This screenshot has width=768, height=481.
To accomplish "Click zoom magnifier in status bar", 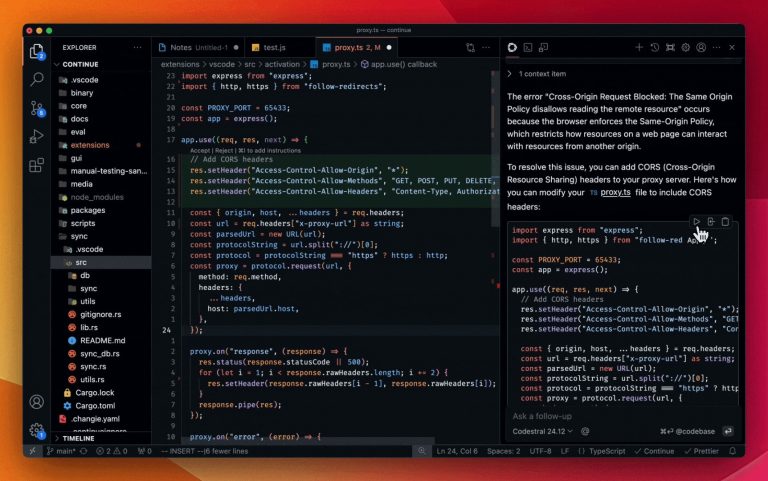I will point(422,451).
